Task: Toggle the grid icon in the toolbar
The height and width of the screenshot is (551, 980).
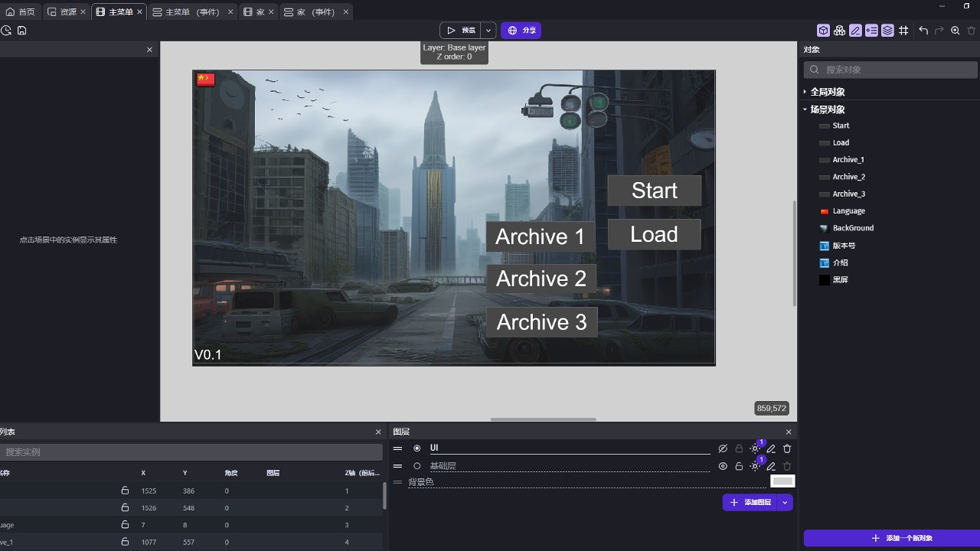Action: point(903,30)
